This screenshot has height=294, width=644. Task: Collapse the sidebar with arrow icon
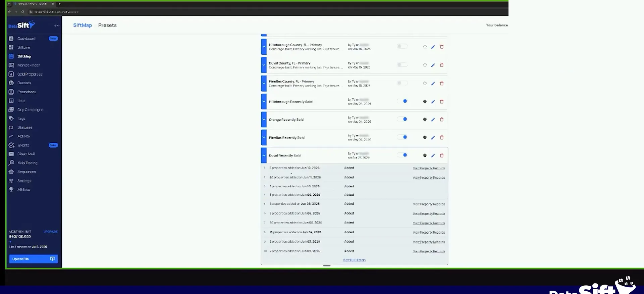(56, 26)
